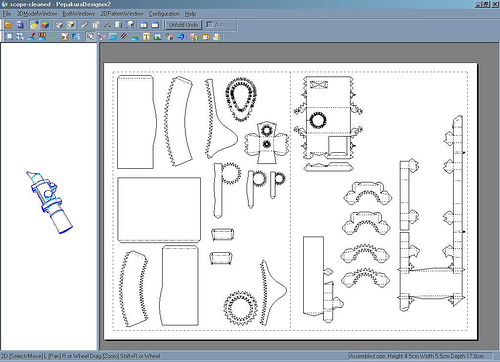The height and width of the screenshot is (362, 500).
Task: Click the red and blue diagonal lines icon
Action: click(124, 37)
